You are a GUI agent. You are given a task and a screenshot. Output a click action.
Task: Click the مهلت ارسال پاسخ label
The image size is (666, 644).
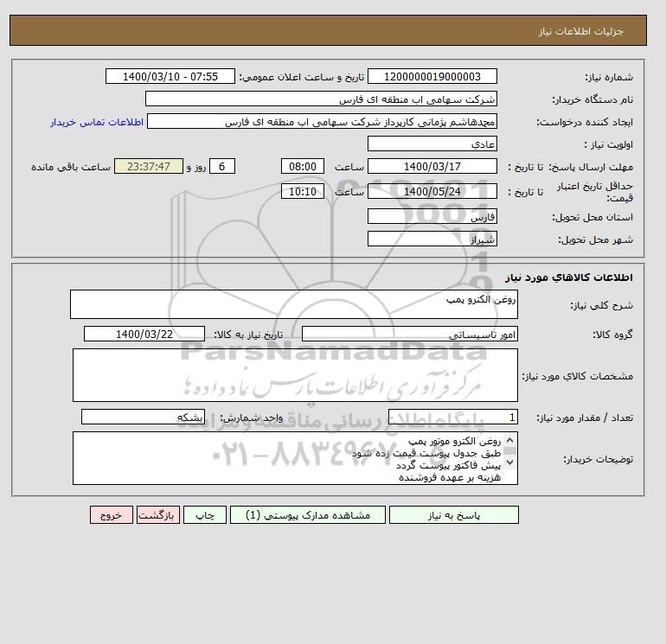590,167
